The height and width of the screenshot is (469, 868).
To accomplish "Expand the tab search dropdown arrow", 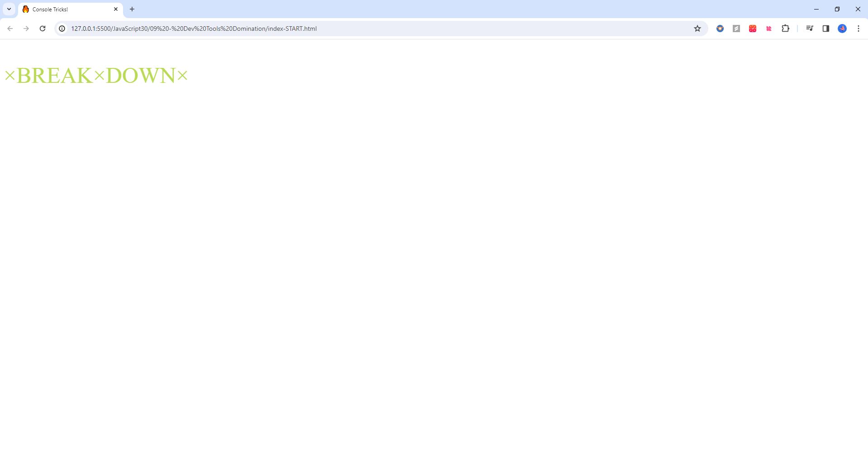I will pos(9,9).
